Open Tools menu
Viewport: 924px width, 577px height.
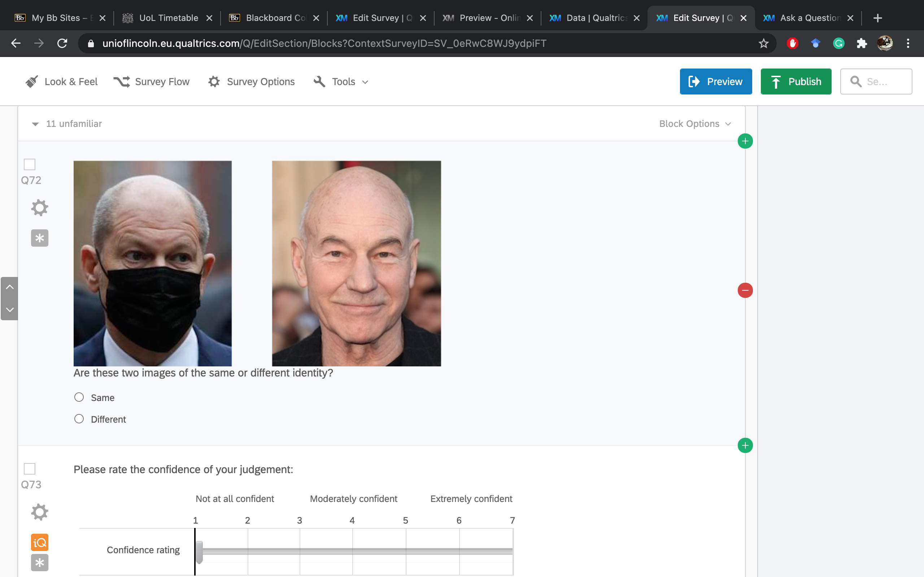(343, 81)
